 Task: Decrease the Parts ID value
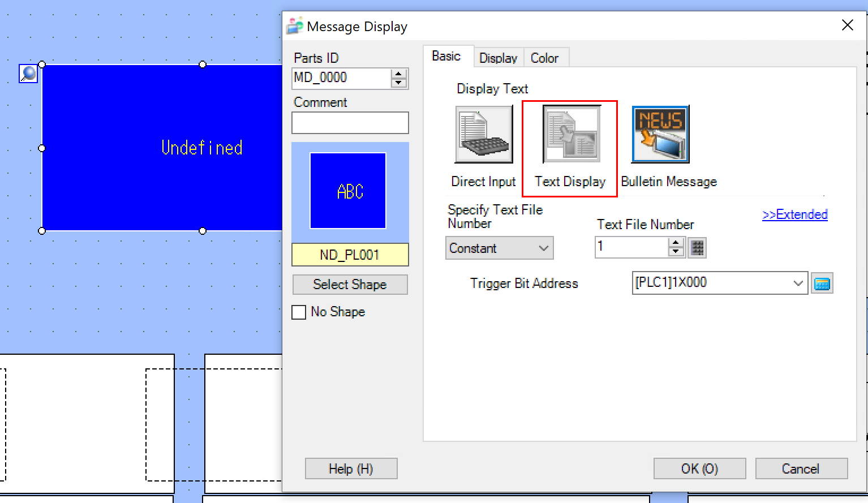pos(399,83)
